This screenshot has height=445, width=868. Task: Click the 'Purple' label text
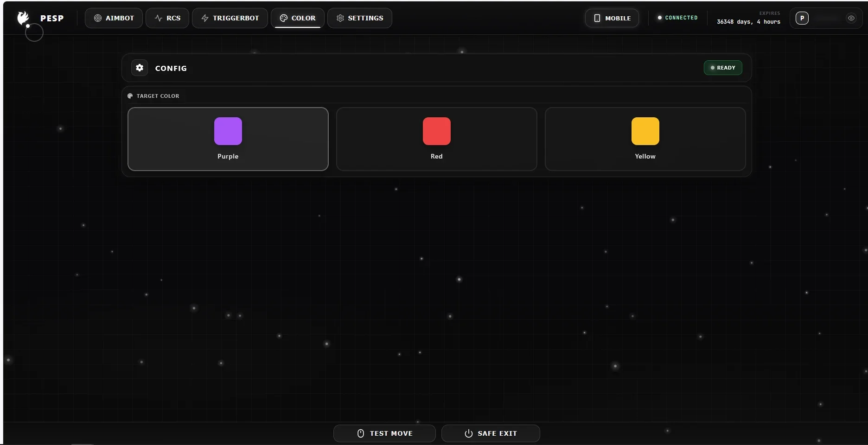228,156
